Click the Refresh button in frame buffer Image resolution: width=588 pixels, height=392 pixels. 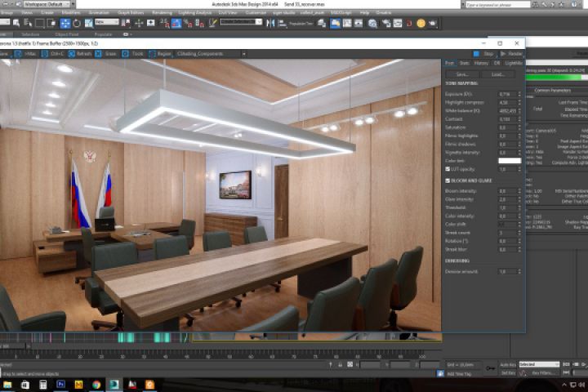pos(80,54)
